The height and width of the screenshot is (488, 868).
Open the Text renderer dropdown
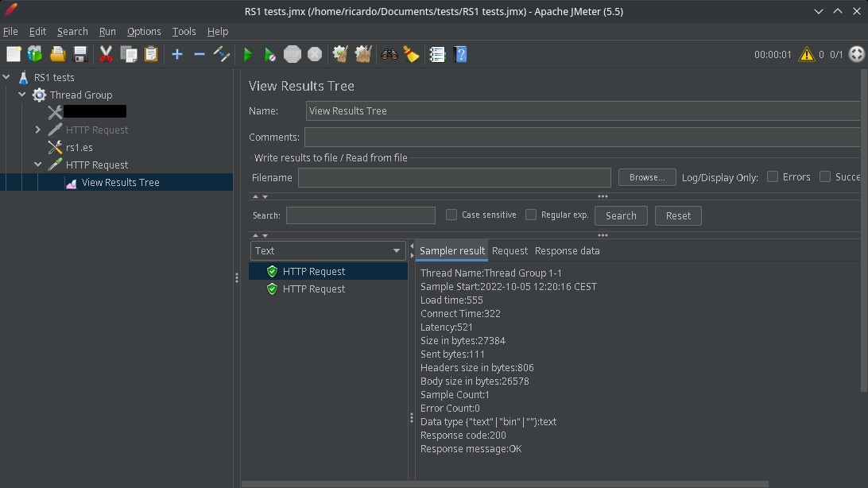(x=327, y=250)
